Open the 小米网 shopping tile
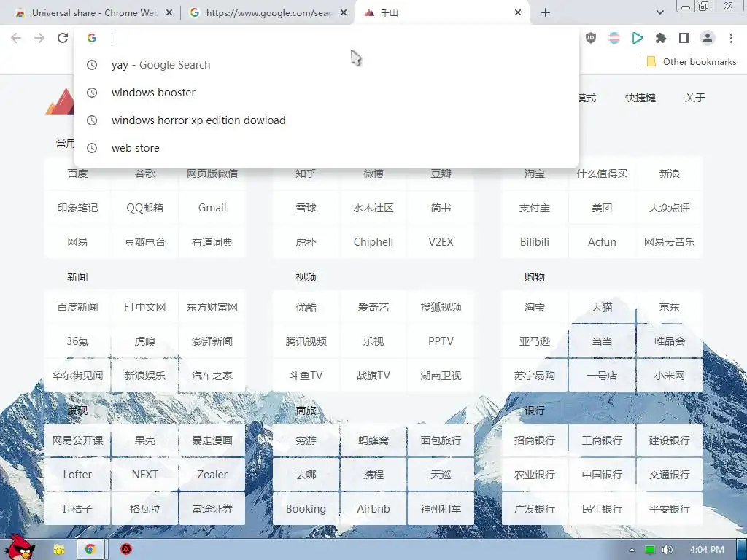The image size is (747, 560). tap(670, 376)
